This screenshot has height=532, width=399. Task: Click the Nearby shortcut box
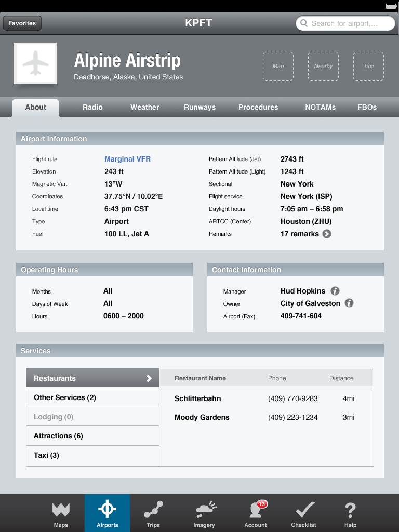[323, 66]
